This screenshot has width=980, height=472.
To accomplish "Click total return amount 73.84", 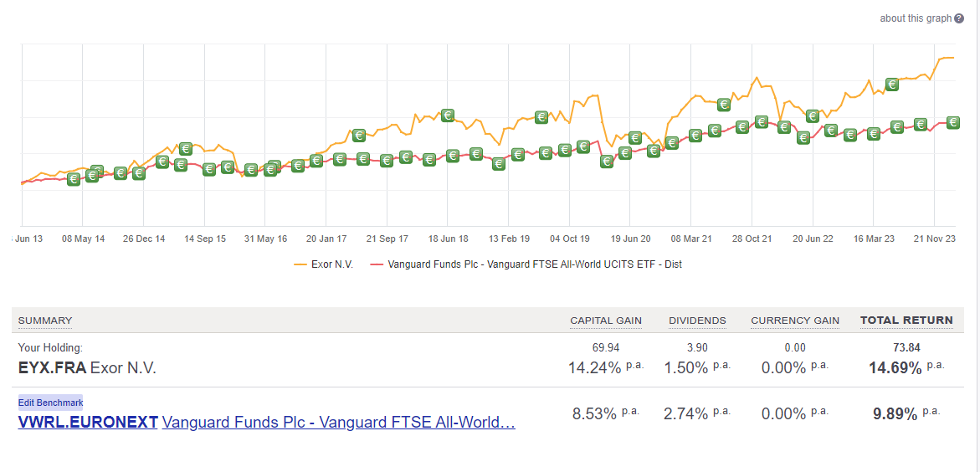I will point(907,347).
